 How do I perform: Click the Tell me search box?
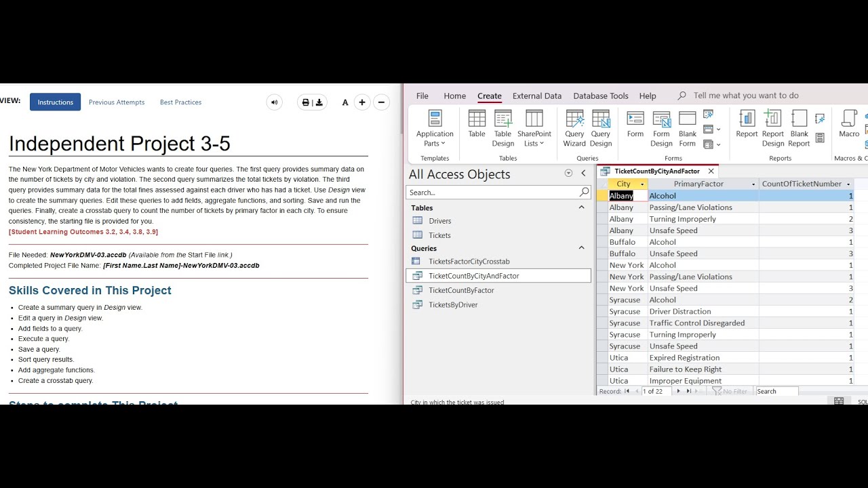click(746, 96)
